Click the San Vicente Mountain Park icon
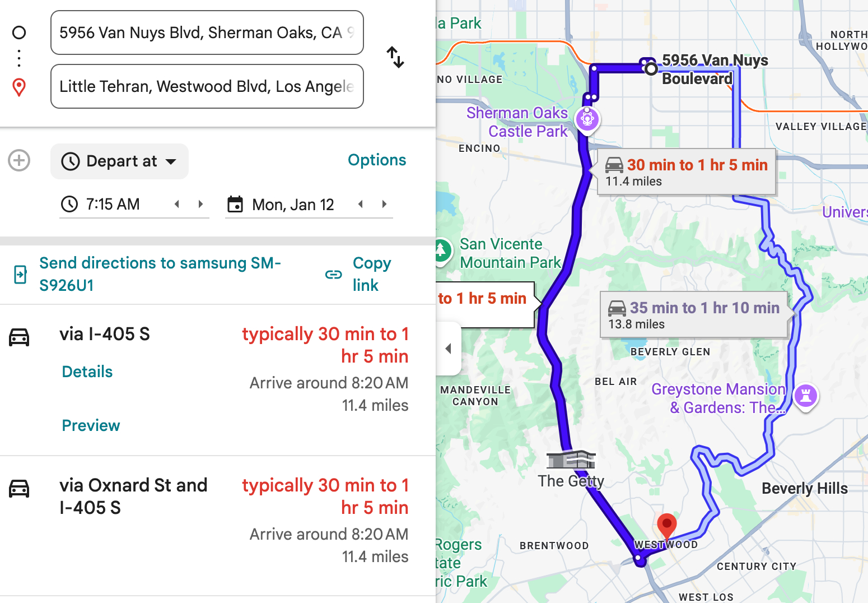The height and width of the screenshot is (603, 868). click(x=441, y=249)
